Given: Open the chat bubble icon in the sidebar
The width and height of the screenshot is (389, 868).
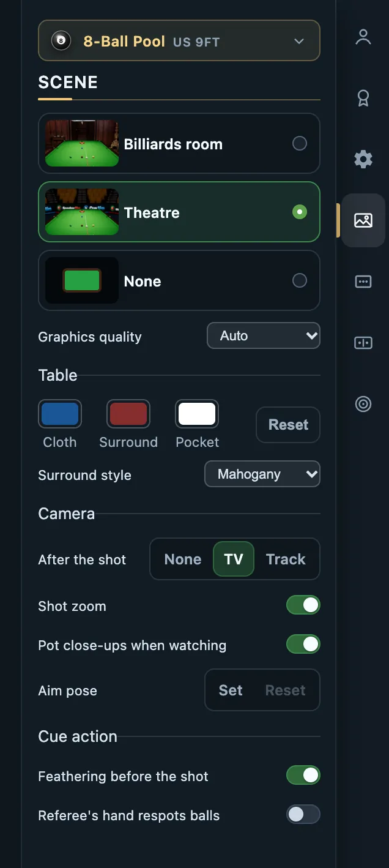Looking at the screenshot, I should (x=363, y=282).
